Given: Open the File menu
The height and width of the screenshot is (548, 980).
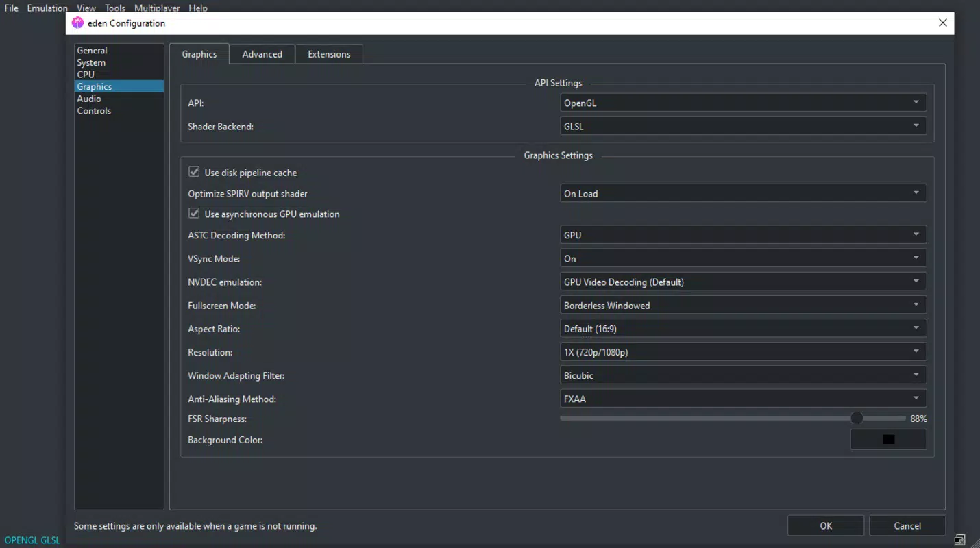Looking at the screenshot, I should point(12,8).
